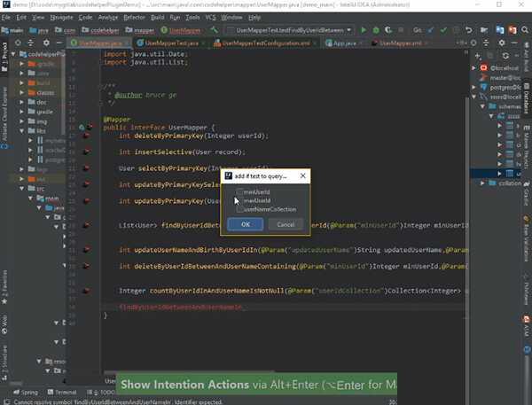The image size is (532, 405).
Task: Select the src folder in project tree
Action: point(42,188)
